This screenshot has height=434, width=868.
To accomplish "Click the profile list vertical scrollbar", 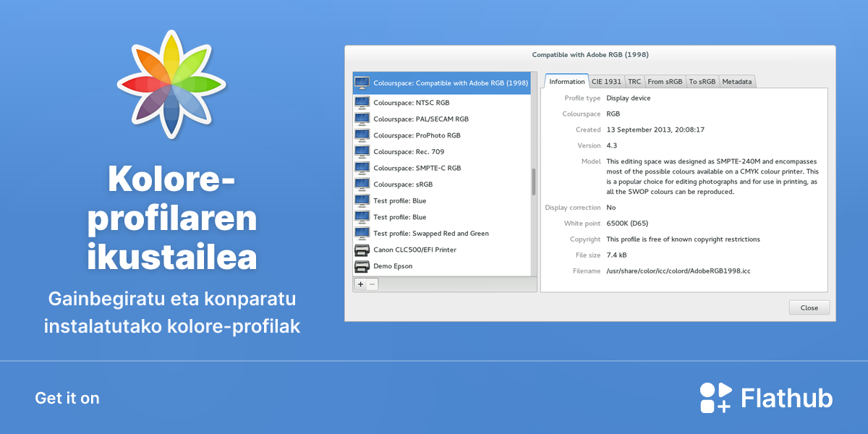I will coord(534,182).
